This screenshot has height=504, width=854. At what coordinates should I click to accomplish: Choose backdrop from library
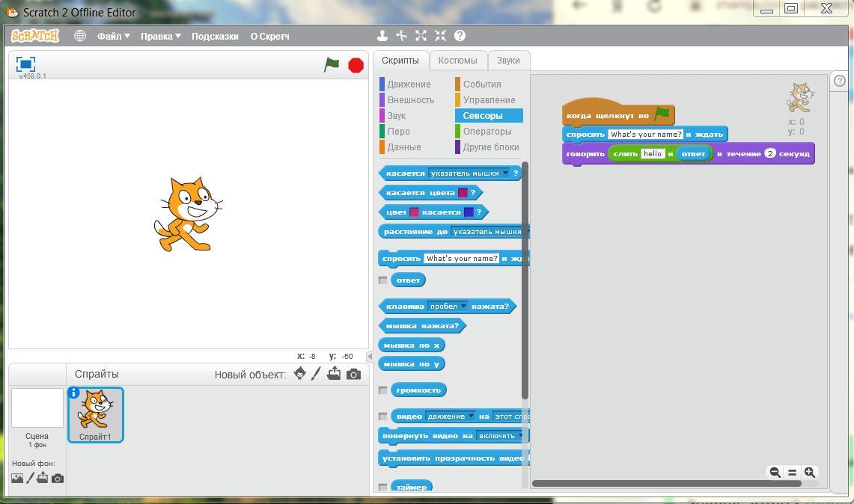click(17, 479)
